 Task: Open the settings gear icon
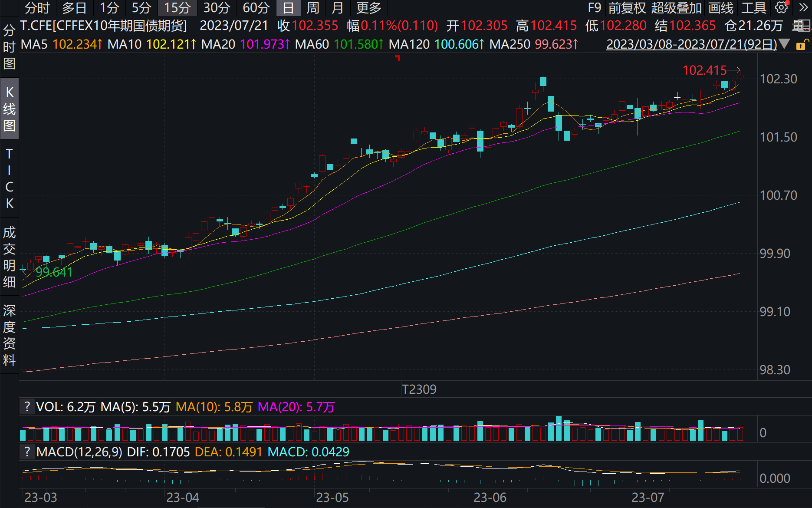click(782, 7)
